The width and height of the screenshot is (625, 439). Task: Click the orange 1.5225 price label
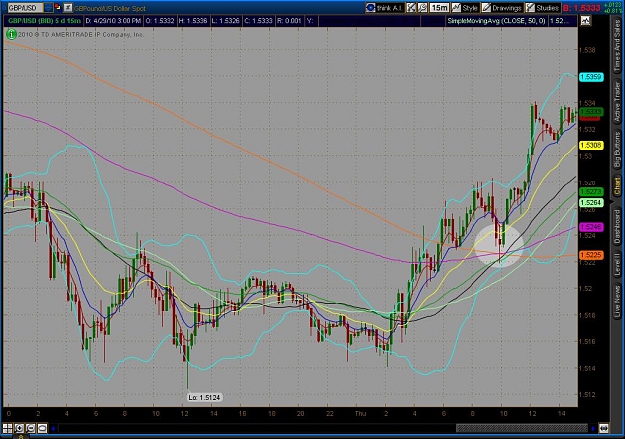[591, 255]
